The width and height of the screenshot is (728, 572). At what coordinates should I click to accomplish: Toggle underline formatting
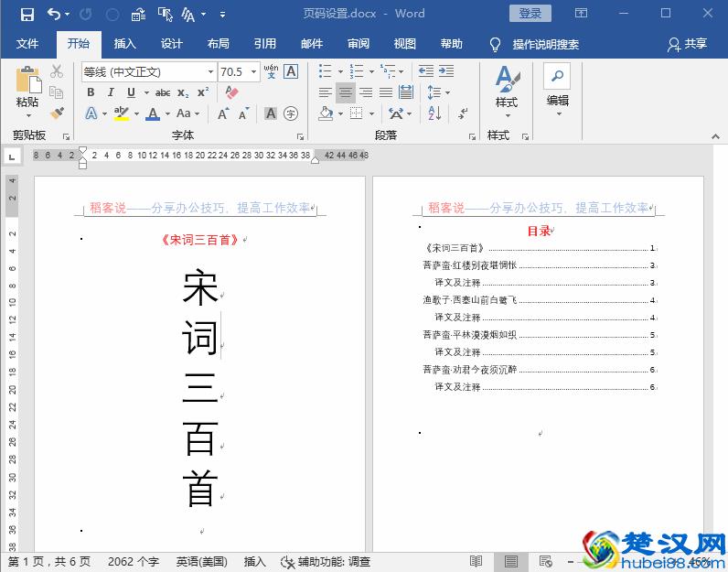(x=132, y=92)
